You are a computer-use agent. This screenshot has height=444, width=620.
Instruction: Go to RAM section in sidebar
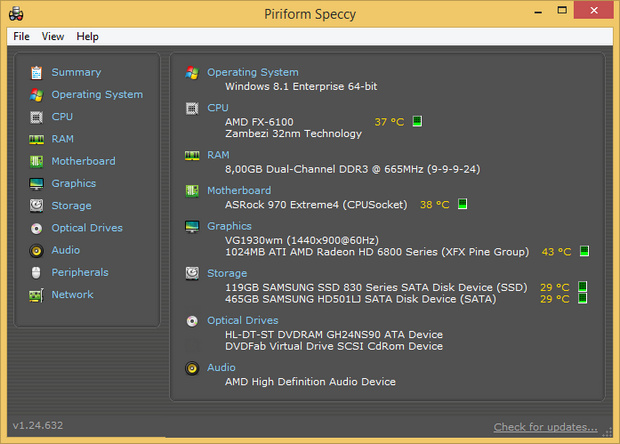click(62, 139)
